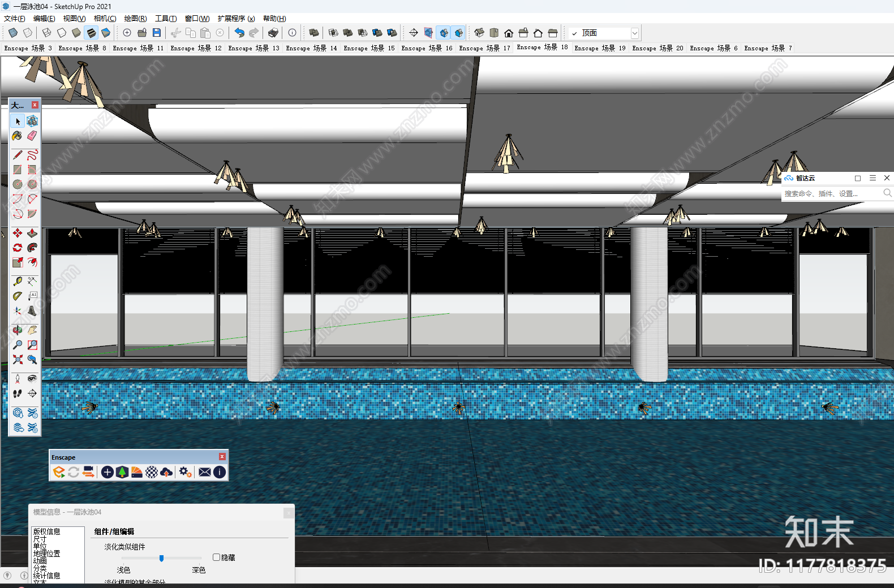This screenshot has width=894, height=588.
Task: Open Enscape synchronize views
Action: pos(88,472)
